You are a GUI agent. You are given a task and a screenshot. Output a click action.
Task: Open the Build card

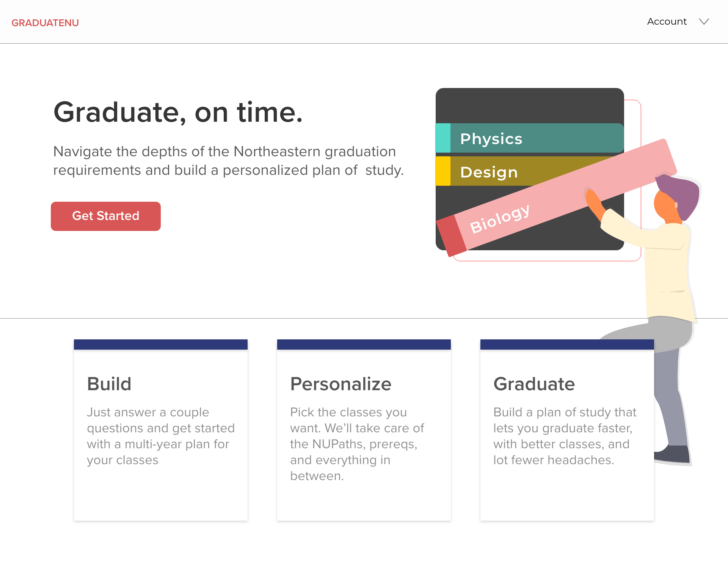tap(161, 430)
